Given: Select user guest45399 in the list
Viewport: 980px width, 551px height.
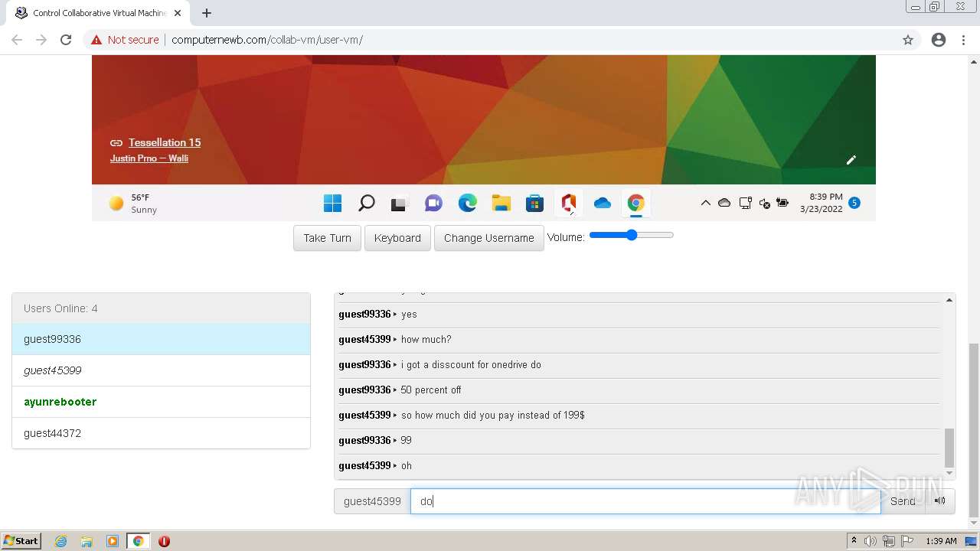Looking at the screenshot, I should tap(161, 370).
